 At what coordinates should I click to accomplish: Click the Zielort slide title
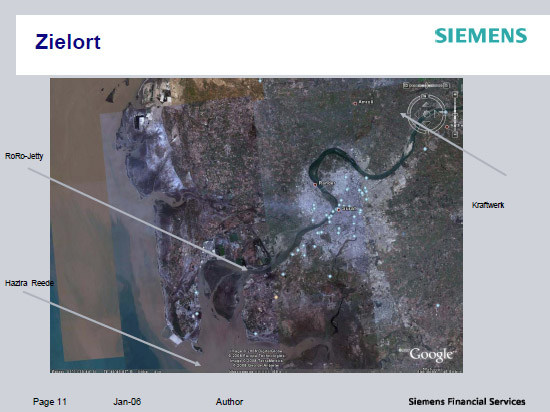click(x=68, y=42)
